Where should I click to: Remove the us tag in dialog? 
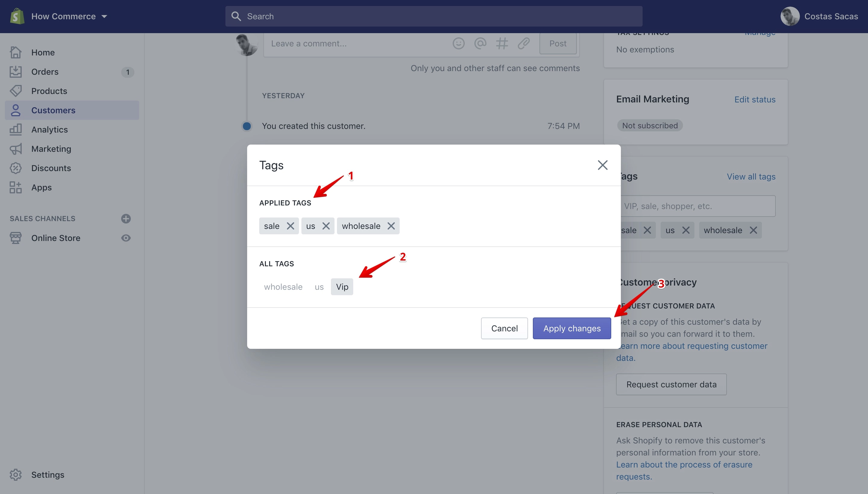tap(326, 226)
